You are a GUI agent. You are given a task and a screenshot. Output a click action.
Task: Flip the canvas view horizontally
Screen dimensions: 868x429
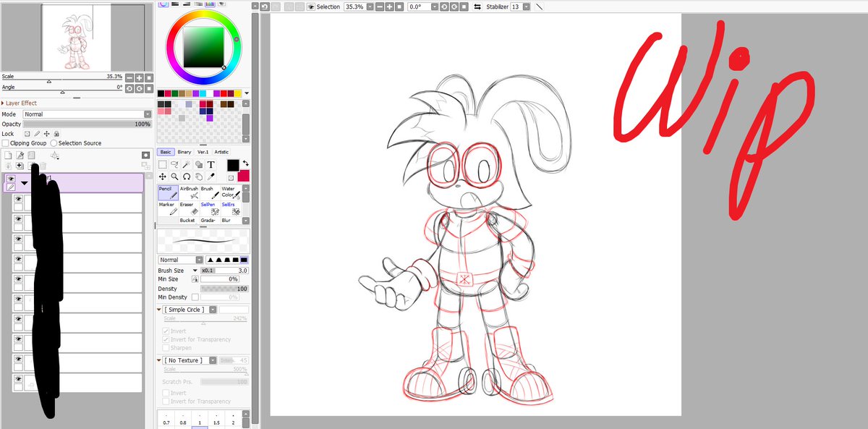click(477, 7)
